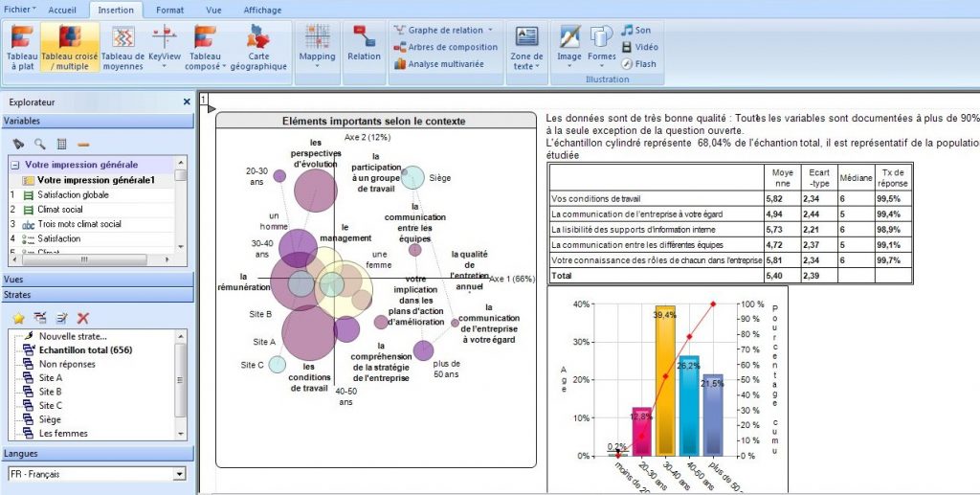
Task: Insert a Tableau de moyennes
Action: (x=122, y=47)
